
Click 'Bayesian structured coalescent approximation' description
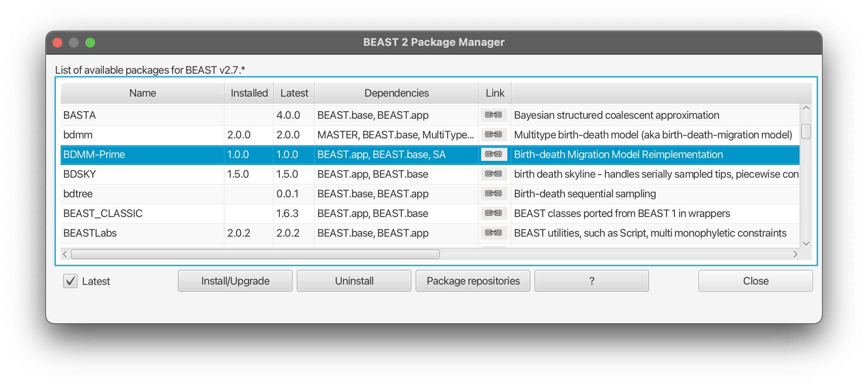pyautogui.click(x=616, y=115)
